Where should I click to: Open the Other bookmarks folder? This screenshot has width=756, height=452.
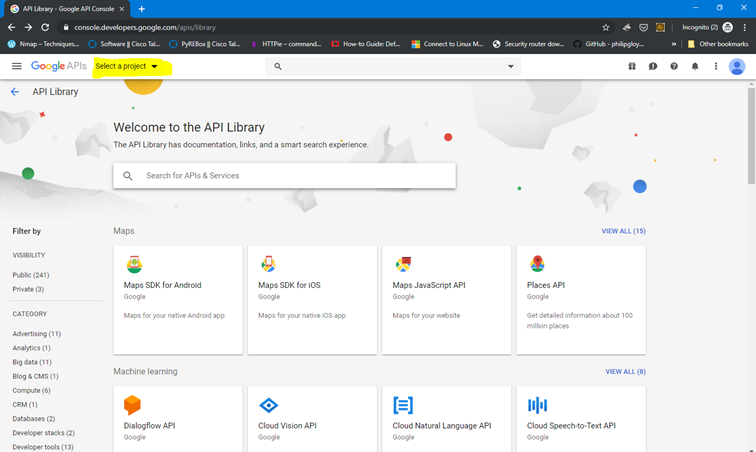coord(718,44)
